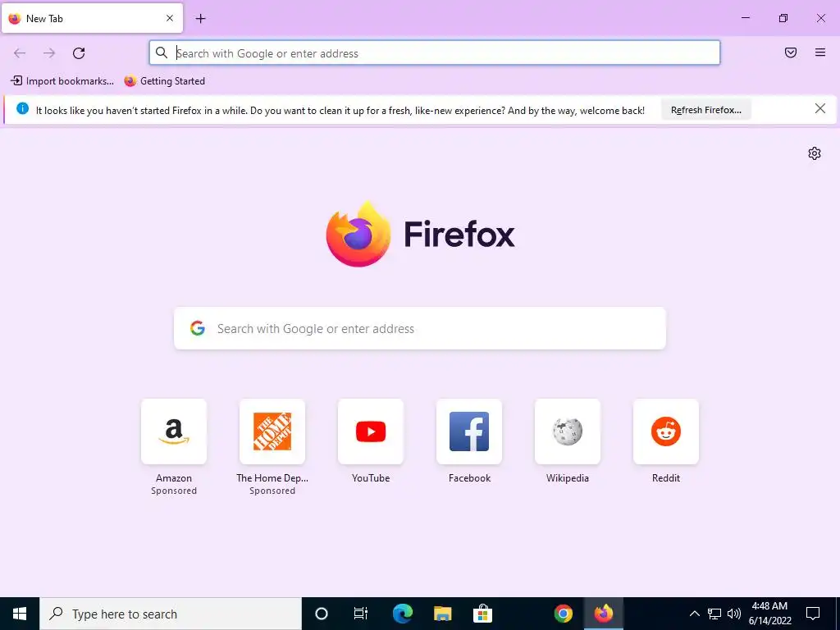Click the 'Sponsored' label under Home Depot
Image resolution: width=840 pixels, height=630 pixels.
272,491
